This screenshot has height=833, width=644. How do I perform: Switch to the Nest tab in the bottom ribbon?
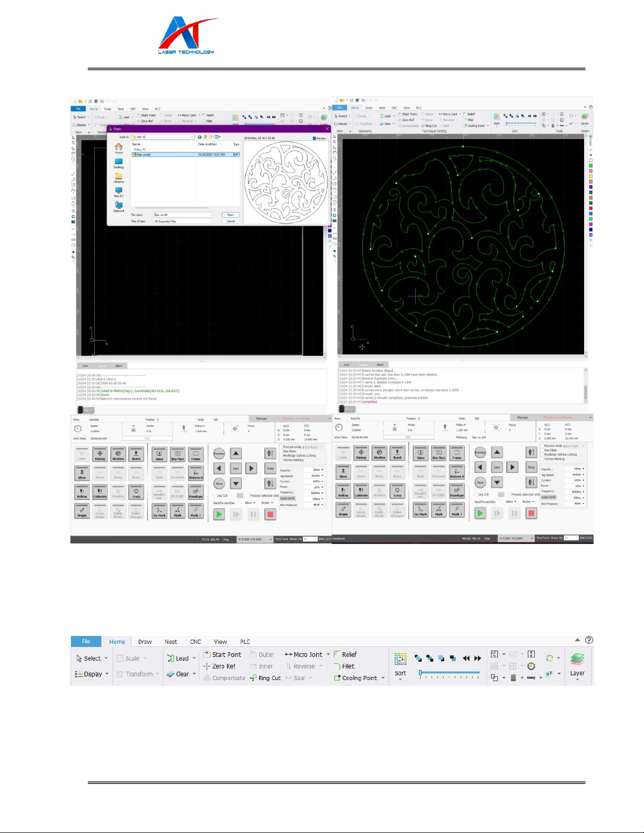(x=171, y=642)
